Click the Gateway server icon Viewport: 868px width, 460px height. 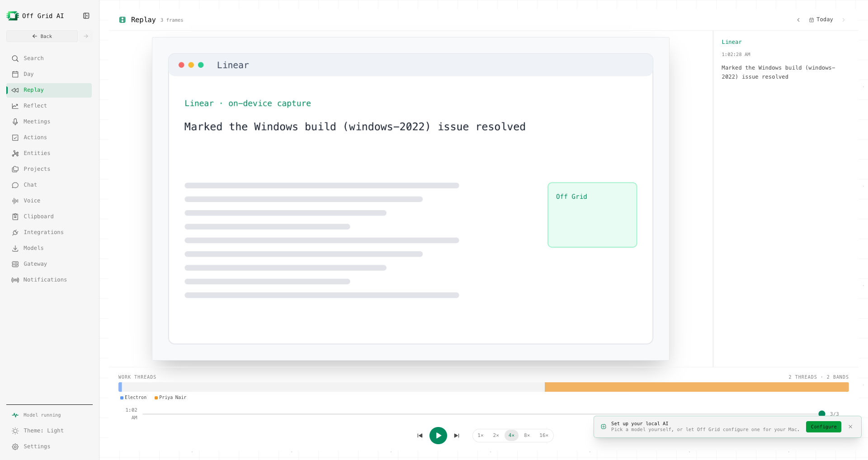click(15, 264)
